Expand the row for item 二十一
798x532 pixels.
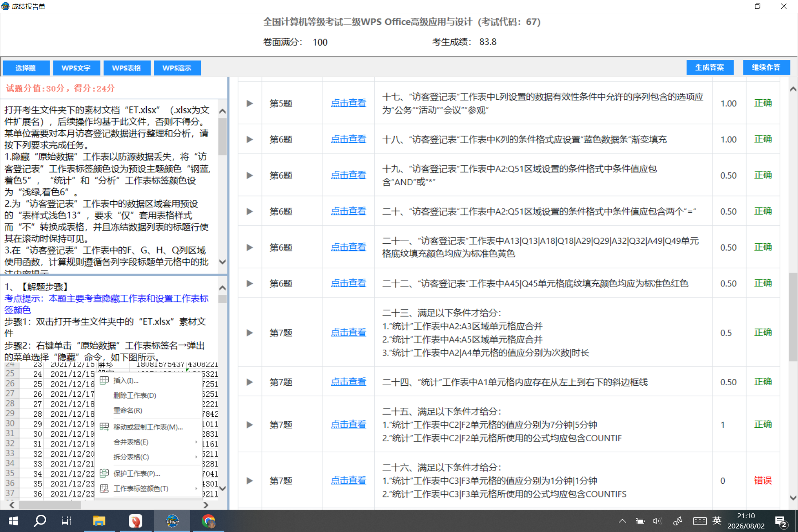pos(250,247)
